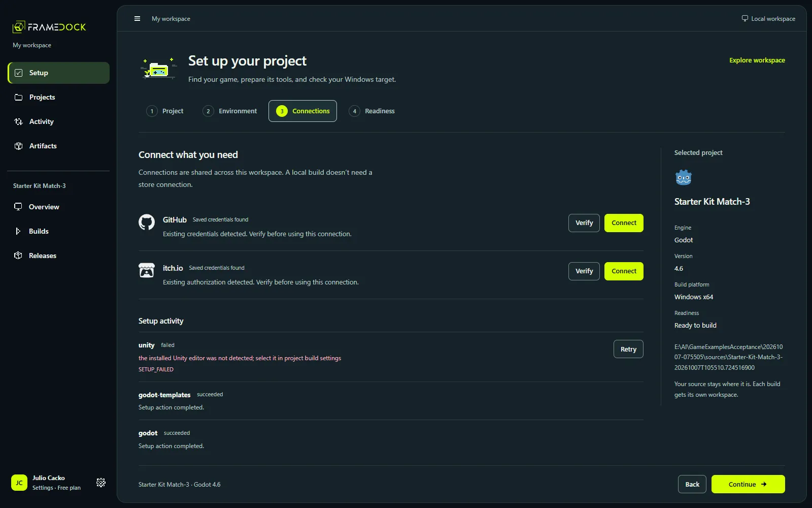The height and width of the screenshot is (508, 812).
Task: Click the Back button
Action: click(692, 484)
